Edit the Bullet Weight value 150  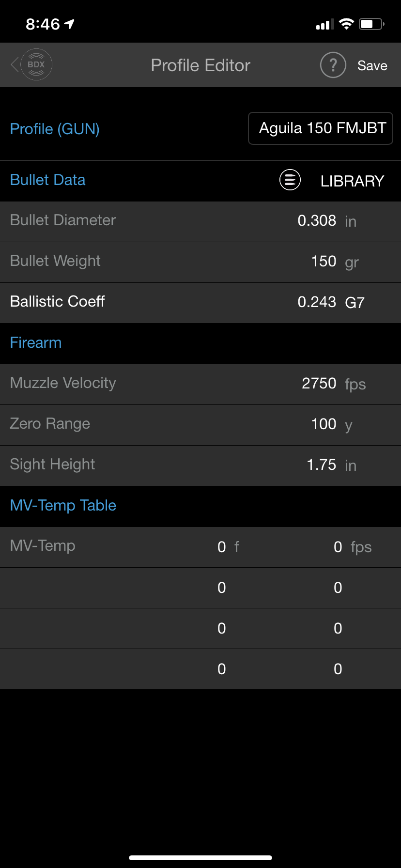[x=324, y=261]
